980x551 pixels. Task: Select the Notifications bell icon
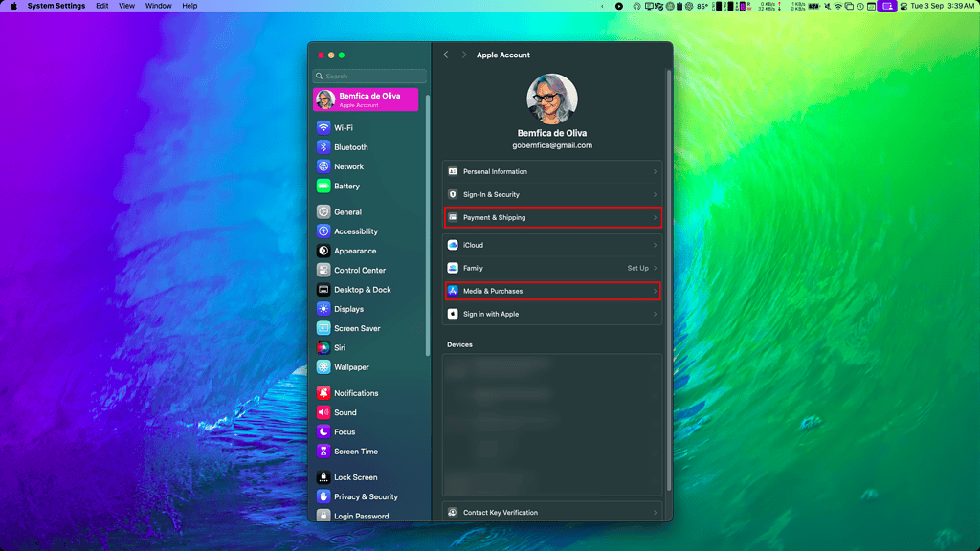323,393
